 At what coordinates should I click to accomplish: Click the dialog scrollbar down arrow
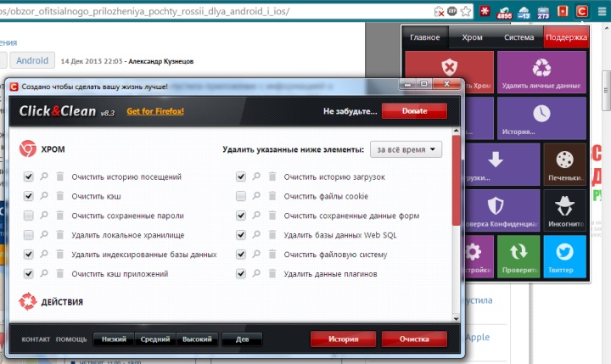pyautogui.click(x=457, y=318)
